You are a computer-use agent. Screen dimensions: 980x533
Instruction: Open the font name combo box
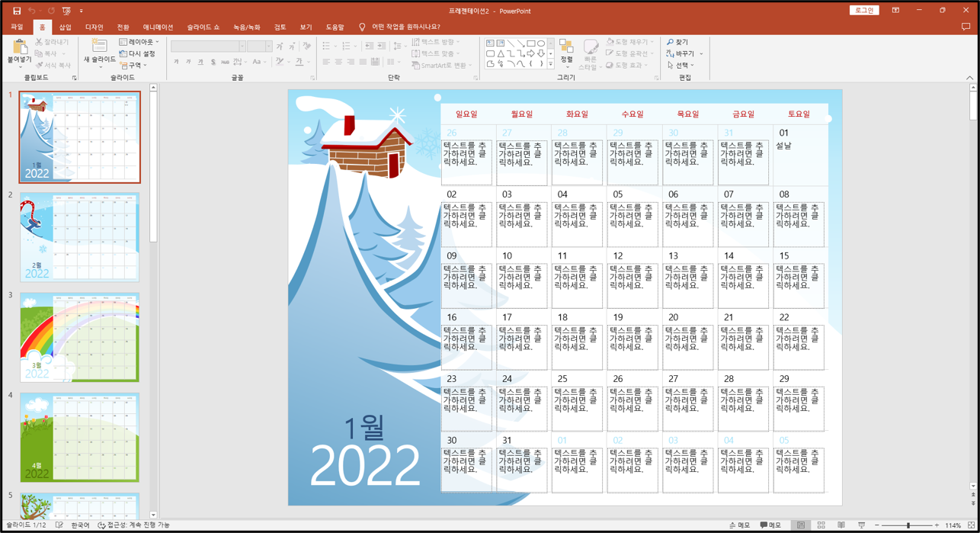(x=208, y=47)
